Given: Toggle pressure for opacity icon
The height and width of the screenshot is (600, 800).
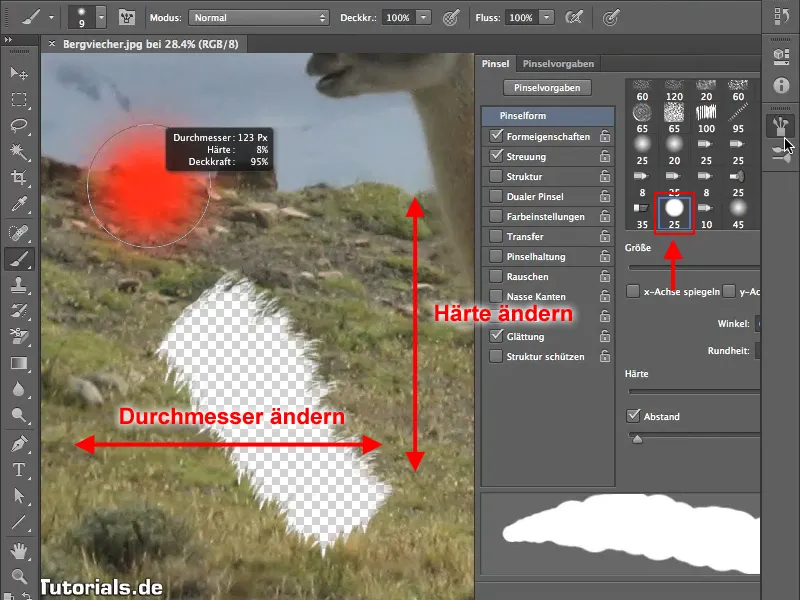Looking at the screenshot, I should [451, 18].
